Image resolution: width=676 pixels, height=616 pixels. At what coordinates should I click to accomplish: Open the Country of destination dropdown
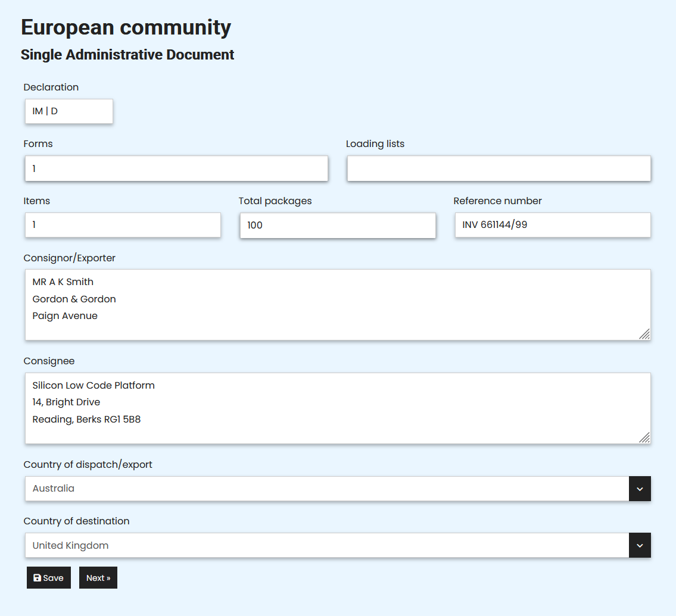tap(328, 545)
